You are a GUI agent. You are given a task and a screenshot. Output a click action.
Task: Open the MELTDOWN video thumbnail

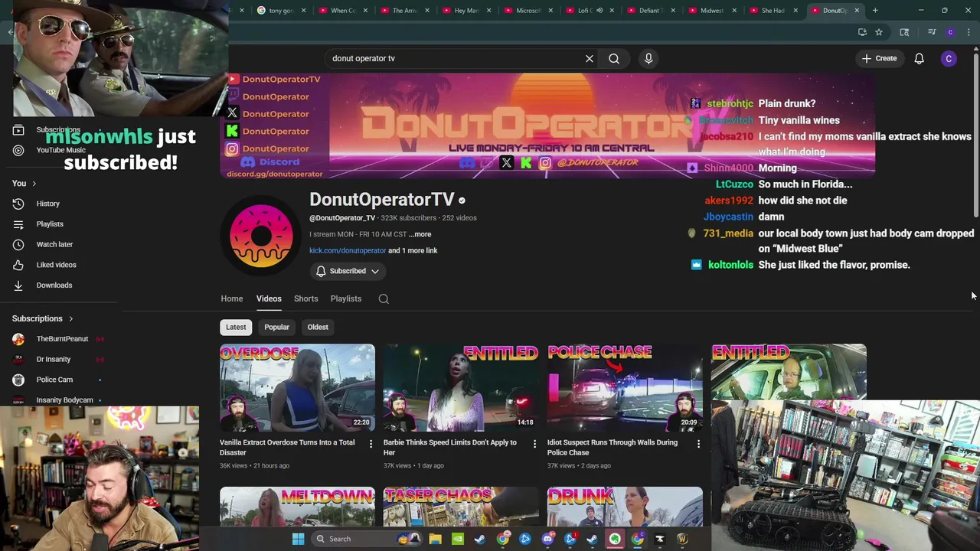point(297,507)
